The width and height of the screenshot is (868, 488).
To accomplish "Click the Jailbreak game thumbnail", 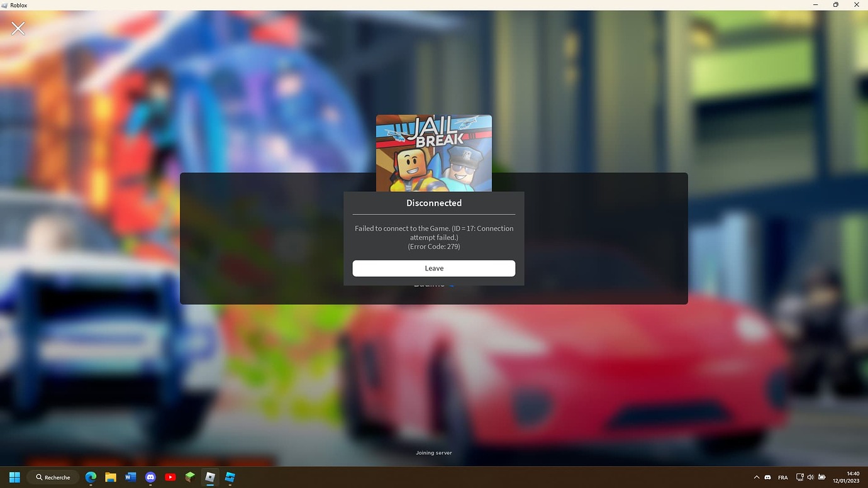I will 434,153.
